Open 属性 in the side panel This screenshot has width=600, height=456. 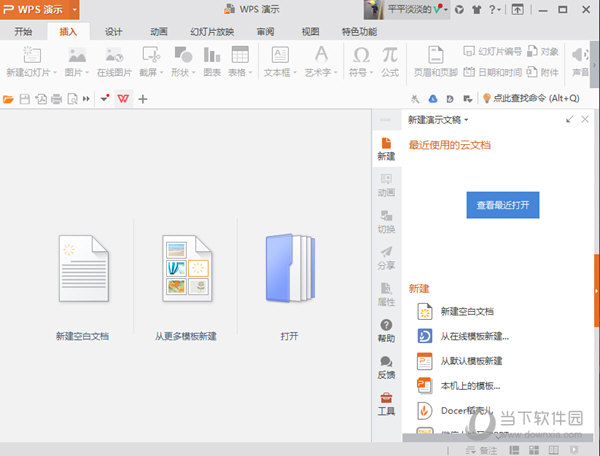click(386, 295)
